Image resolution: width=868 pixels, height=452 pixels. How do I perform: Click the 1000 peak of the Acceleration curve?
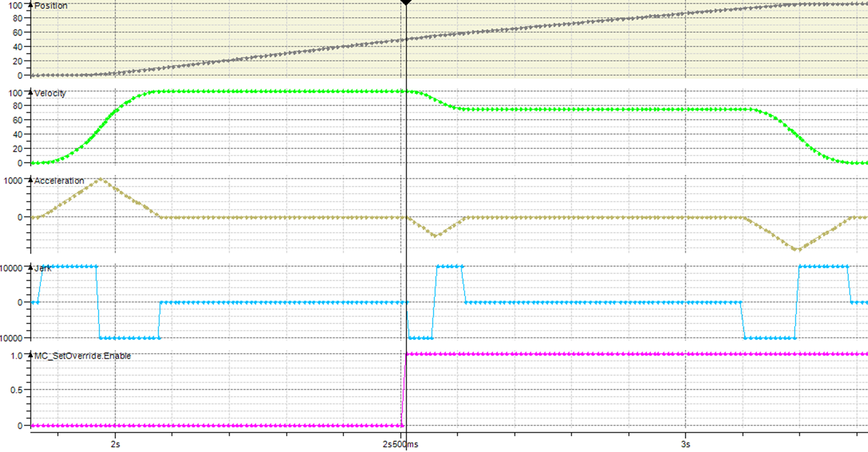point(101,179)
